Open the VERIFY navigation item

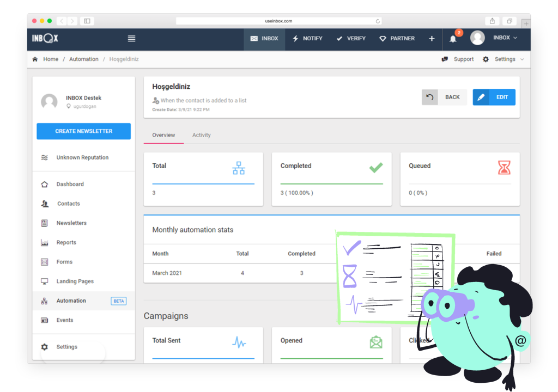coord(351,39)
